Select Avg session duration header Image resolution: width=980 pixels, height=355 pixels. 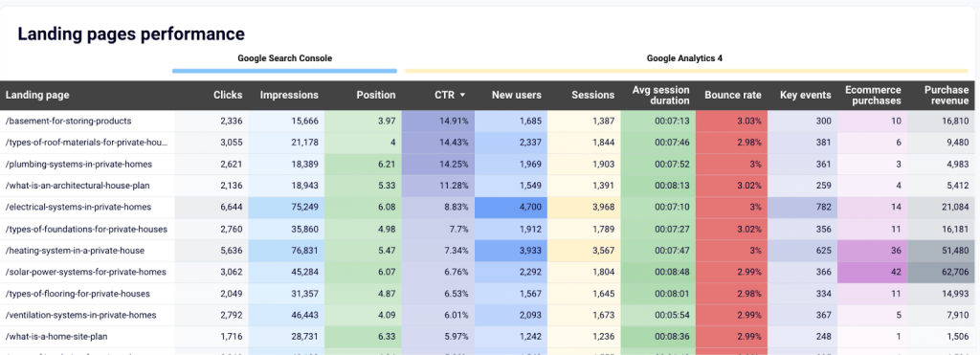click(660, 96)
